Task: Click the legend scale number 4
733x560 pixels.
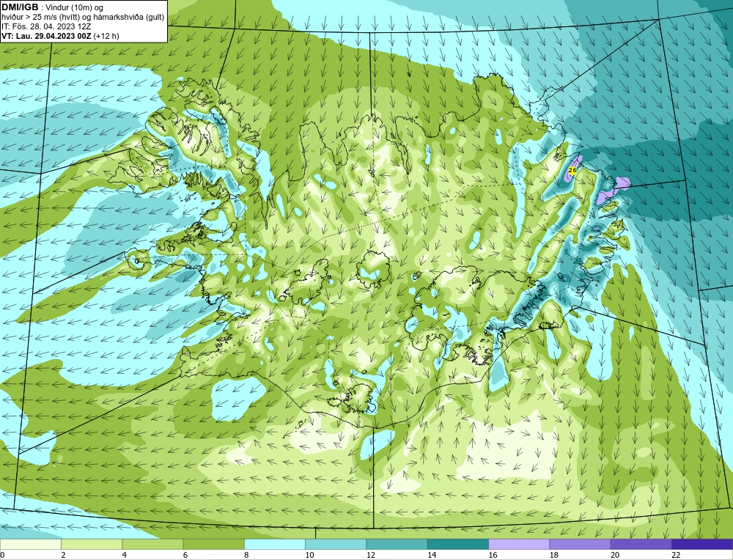Action: 125,555
